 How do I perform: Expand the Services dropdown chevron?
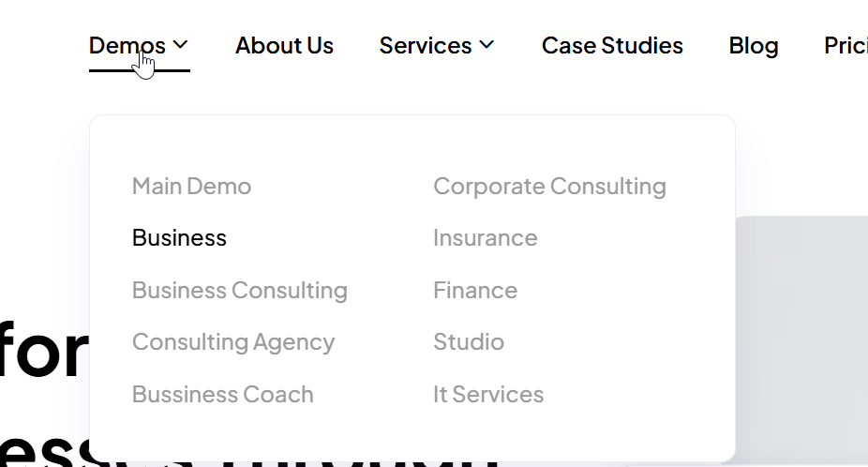[486, 45]
